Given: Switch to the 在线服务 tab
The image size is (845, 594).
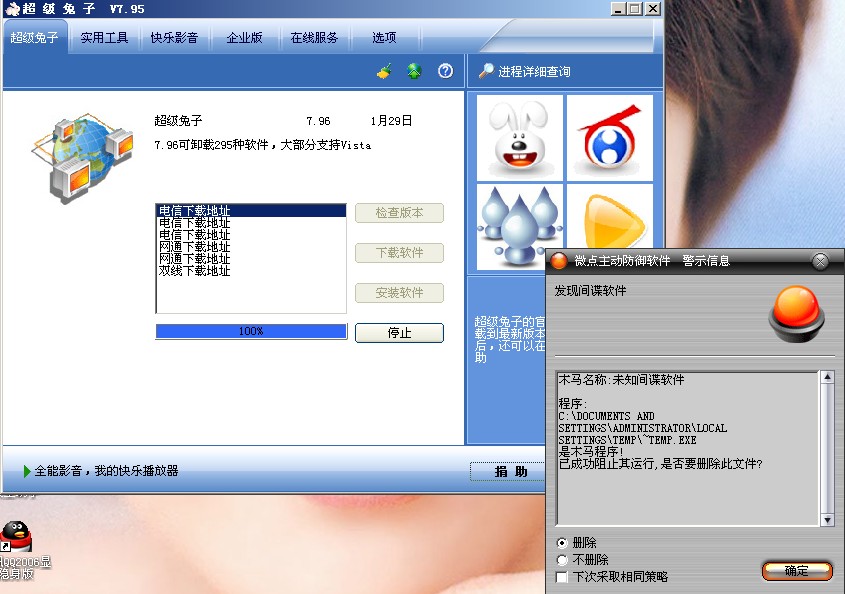Looking at the screenshot, I should (314, 37).
